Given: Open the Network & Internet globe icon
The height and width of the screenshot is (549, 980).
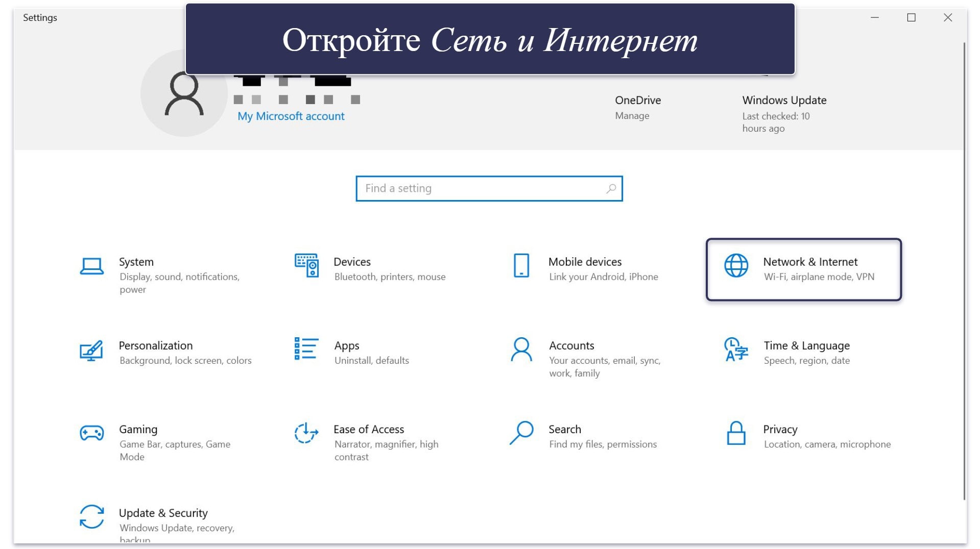Looking at the screenshot, I should (x=736, y=265).
